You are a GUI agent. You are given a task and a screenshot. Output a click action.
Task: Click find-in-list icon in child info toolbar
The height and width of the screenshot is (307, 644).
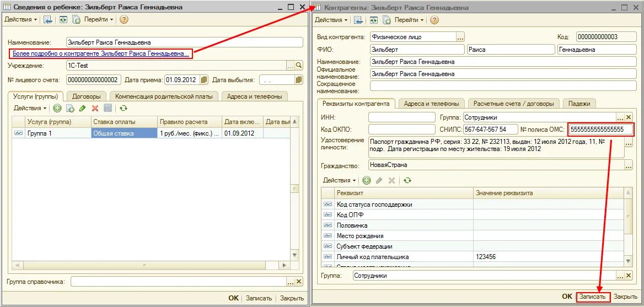coord(48,19)
